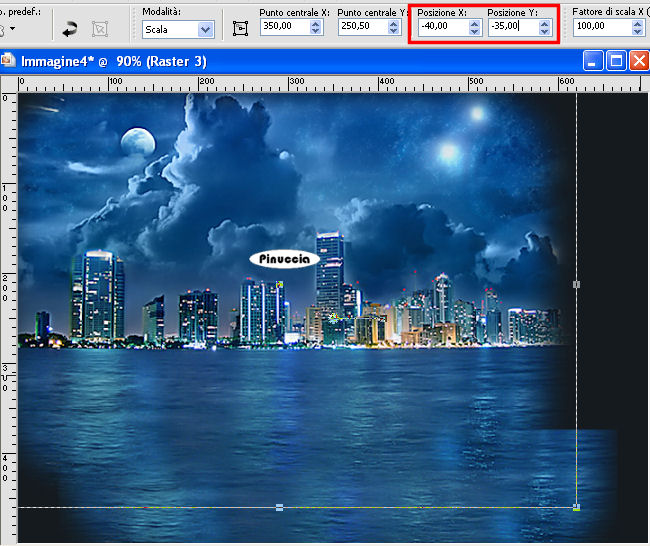The width and height of the screenshot is (650, 546).
Task: Click the right-middle selection handle on canvas
Action: pyautogui.click(x=576, y=284)
